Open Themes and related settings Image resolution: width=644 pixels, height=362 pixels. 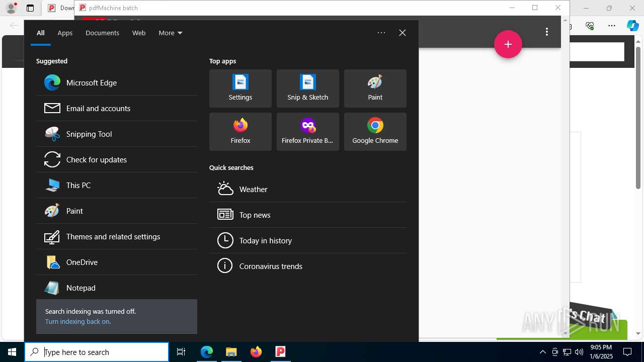(x=117, y=236)
